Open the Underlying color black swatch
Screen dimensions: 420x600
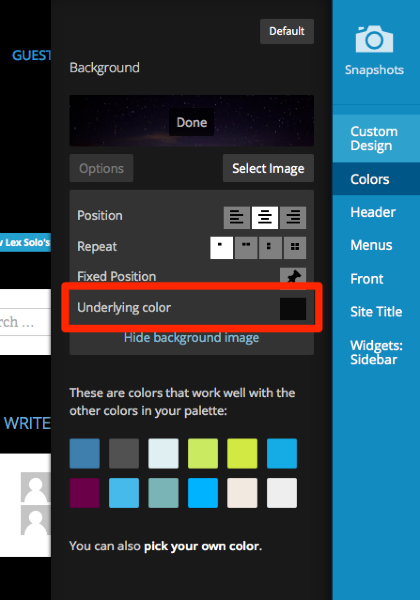(x=293, y=308)
